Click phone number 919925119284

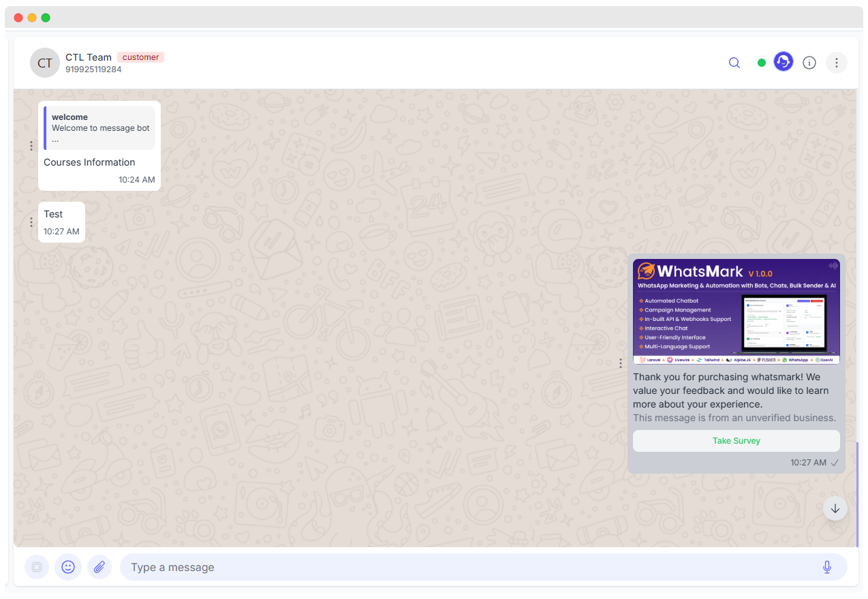click(93, 70)
